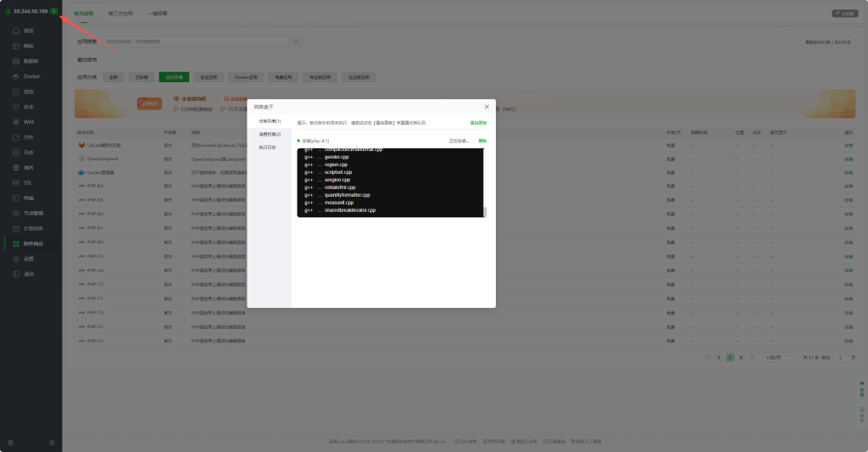This screenshot has width=868, height=452.
Task: Filter apps by 全部 category
Action: coord(113,77)
